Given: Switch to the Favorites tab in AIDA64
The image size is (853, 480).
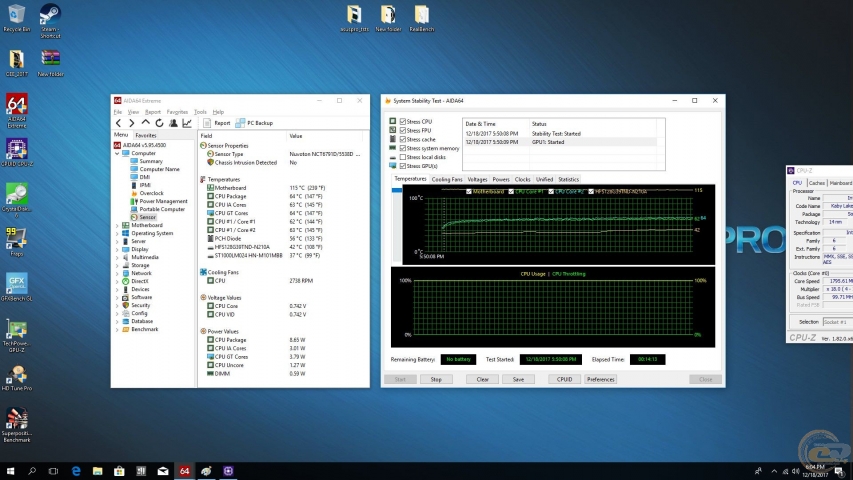Looking at the screenshot, I should [x=145, y=136].
